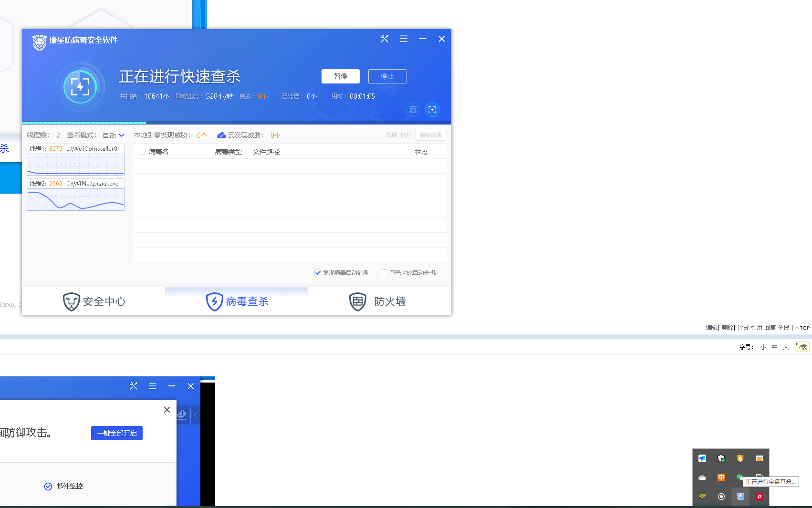Click the white circle tray icon
This screenshot has height=508, width=812.
click(721, 497)
